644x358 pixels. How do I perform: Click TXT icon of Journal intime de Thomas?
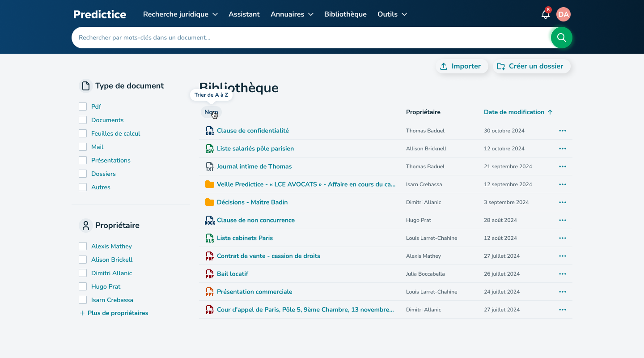tap(210, 166)
